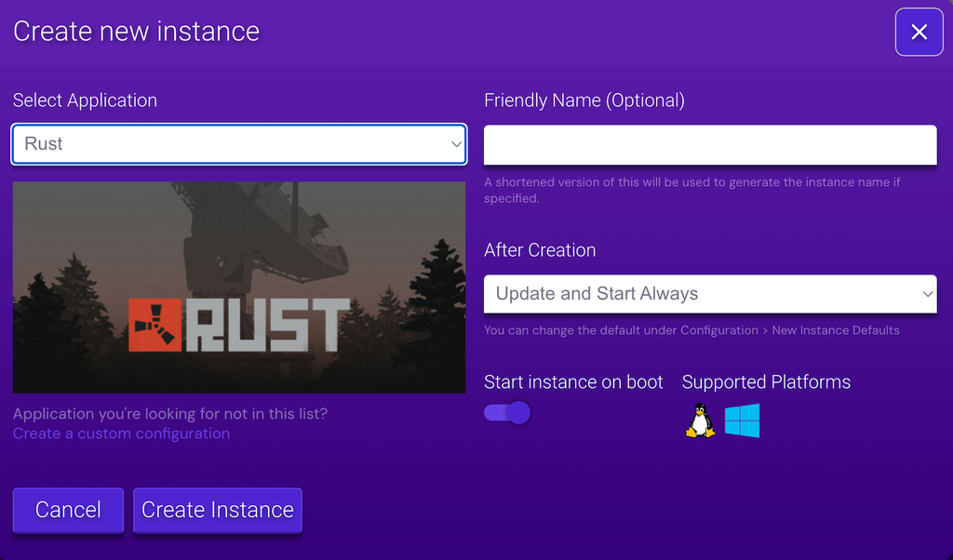The width and height of the screenshot is (953, 560).
Task: Click the chevron on the After Creation dropdown
Action: pyautogui.click(x=926, y=293)
